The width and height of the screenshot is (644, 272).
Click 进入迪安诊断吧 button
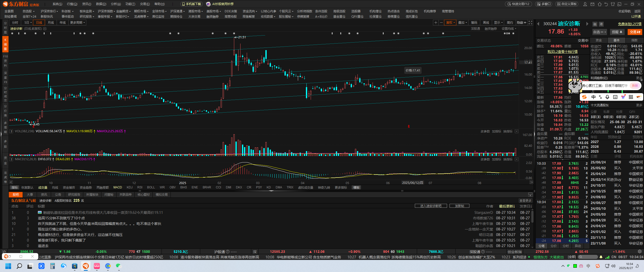431,206
